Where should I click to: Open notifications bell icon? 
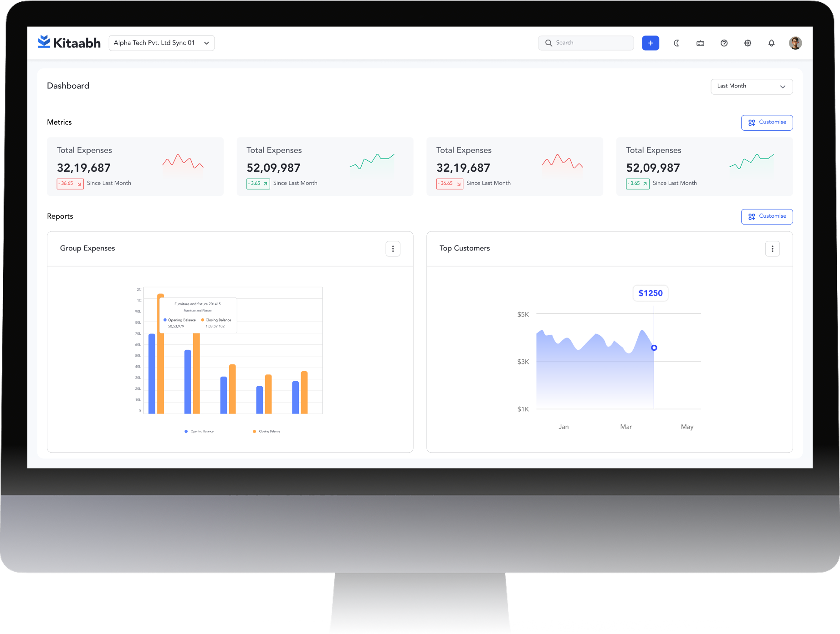[771, 43]
